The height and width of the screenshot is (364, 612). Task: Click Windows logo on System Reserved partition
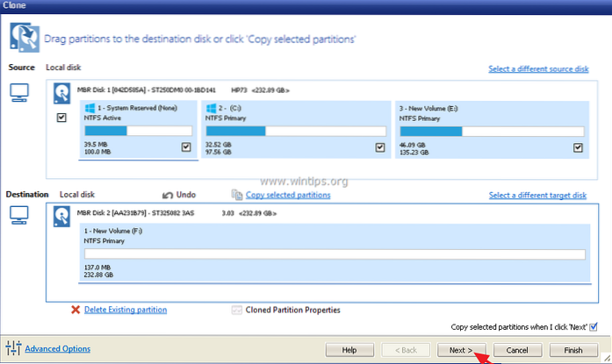click(90, 108)
